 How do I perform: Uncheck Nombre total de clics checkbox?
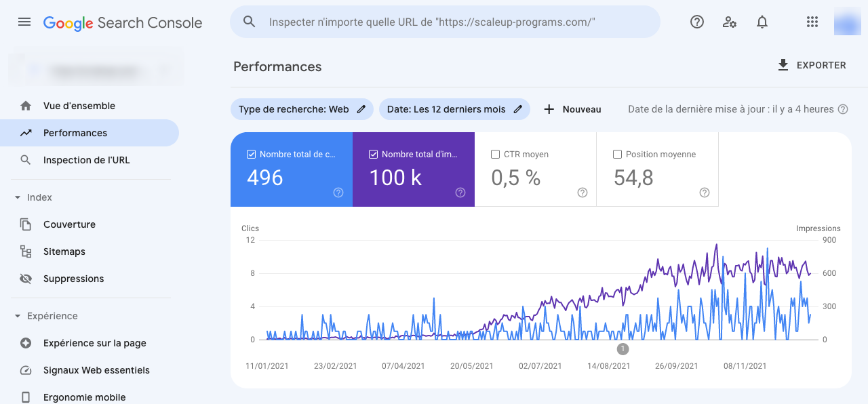click(252, 155)
